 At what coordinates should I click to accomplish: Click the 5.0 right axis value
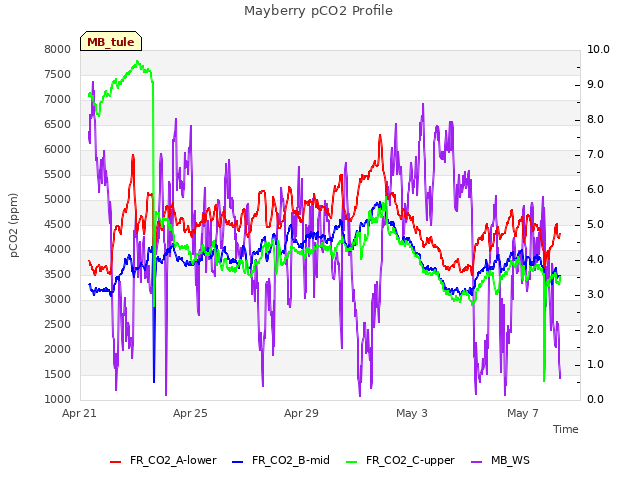tap(596, 224)
